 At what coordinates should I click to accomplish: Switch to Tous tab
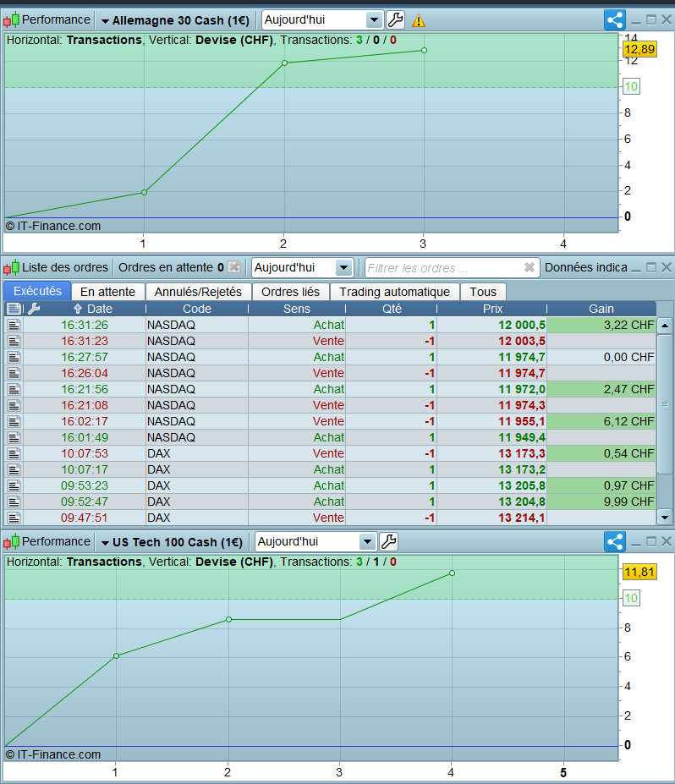[483, 292]
